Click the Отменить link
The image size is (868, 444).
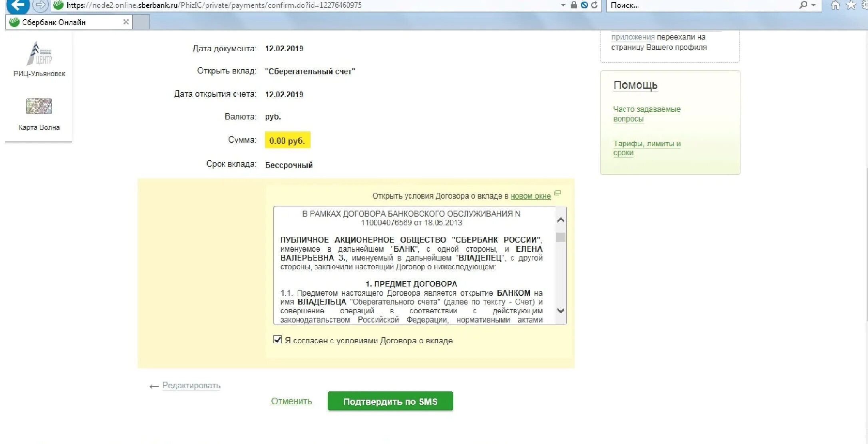point(291,401)
